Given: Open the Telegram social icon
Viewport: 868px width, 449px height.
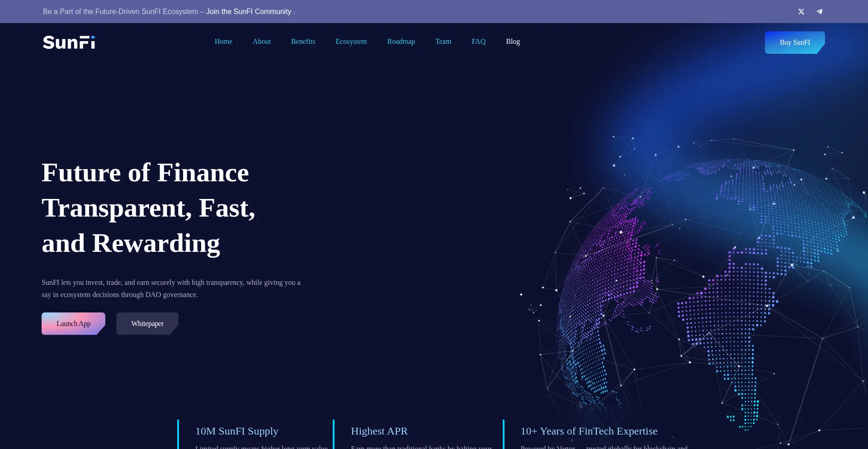Looking at the screenshot, I should (x=819, y=12).
